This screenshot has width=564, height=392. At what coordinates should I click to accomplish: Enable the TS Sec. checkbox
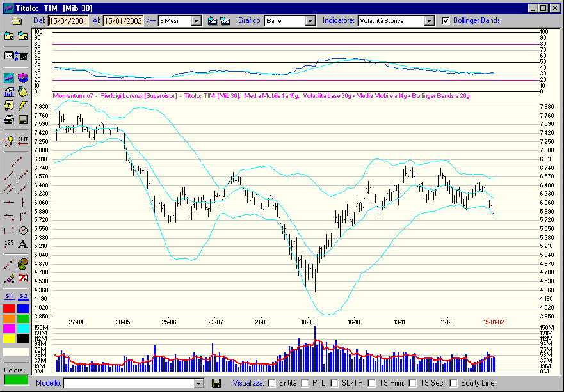(x=412, y=384)
